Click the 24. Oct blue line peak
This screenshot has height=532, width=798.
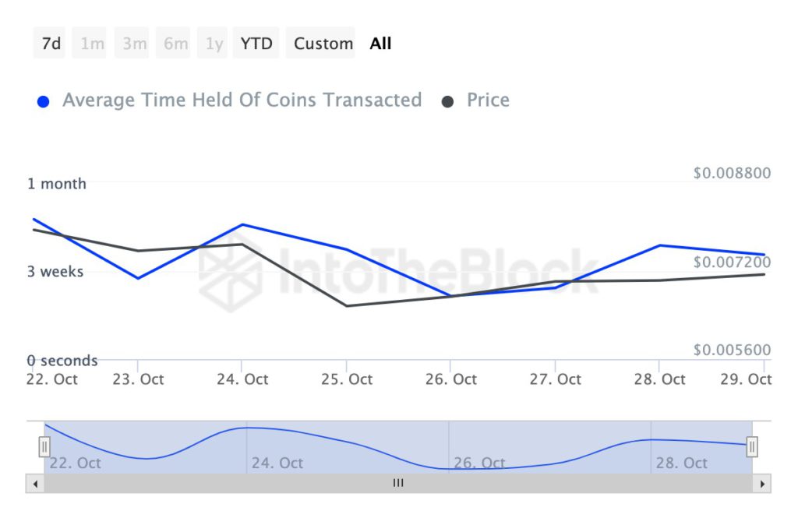point(243,224)
